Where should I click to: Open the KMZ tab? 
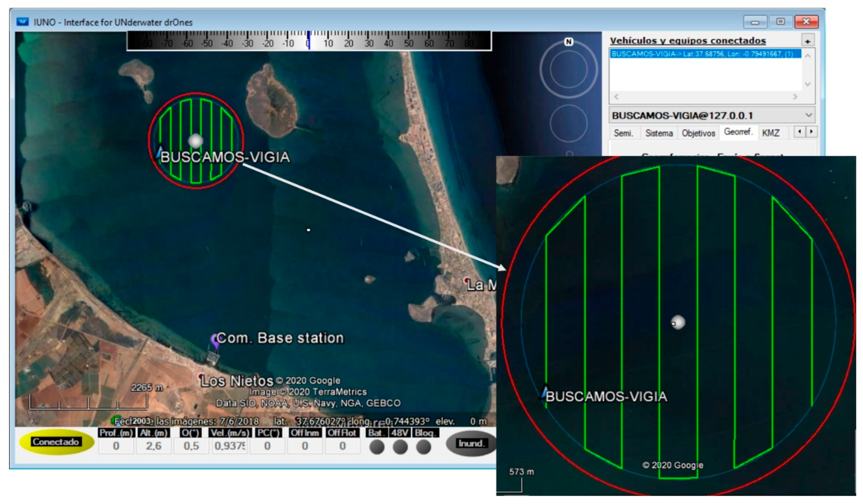(x=771, y=133)
